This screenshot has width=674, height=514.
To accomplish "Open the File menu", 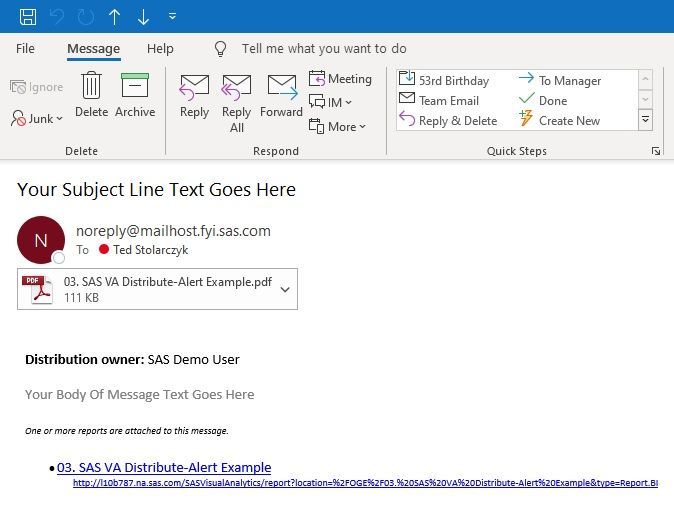I will (25, 48).
